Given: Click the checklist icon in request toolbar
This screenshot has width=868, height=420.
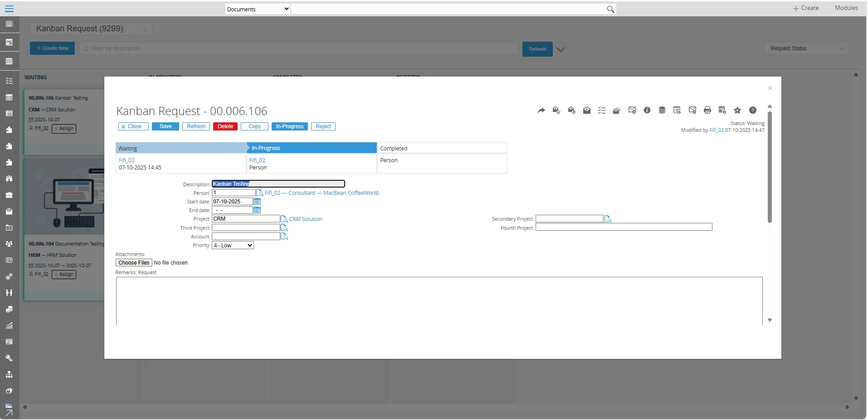Looking at the screenshot, I should click(x=601, y=111).
